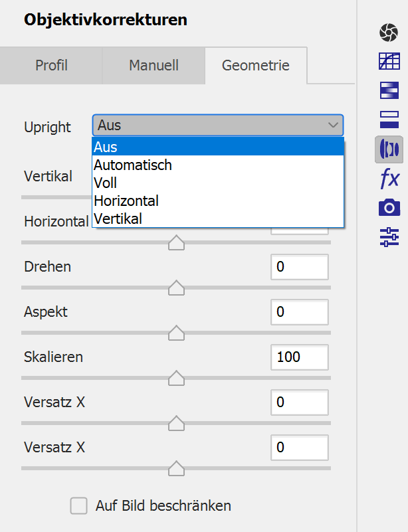Open the Tone Curve grid icon
Screen dimensions: 408x532
388,62
